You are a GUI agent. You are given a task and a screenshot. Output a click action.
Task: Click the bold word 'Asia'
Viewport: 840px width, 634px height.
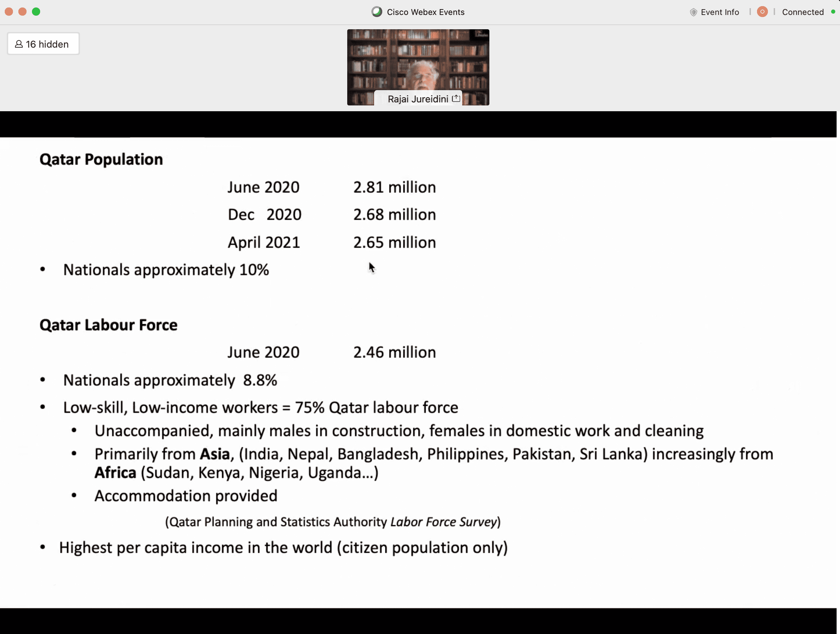[215, 454]
